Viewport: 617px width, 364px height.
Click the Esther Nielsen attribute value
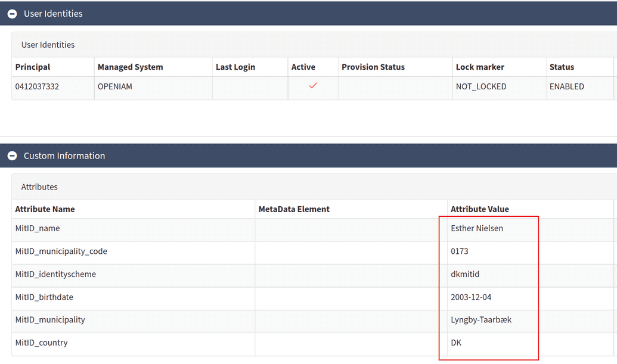[x=477, y=229]
